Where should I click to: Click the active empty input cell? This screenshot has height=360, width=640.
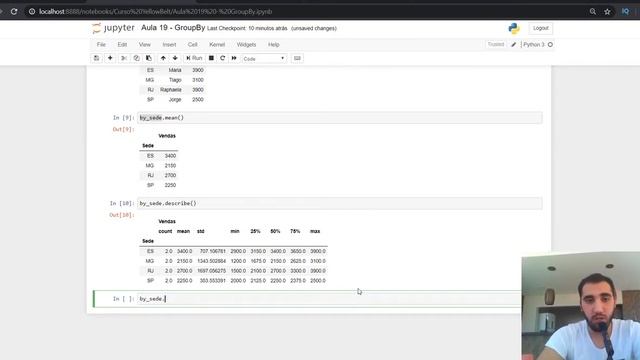click(x=329, y=299)
